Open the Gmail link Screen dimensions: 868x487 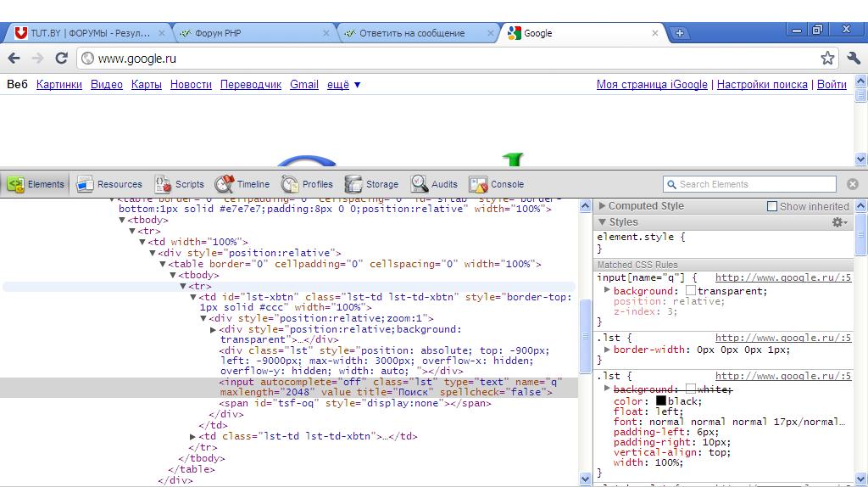pos(304,85)
